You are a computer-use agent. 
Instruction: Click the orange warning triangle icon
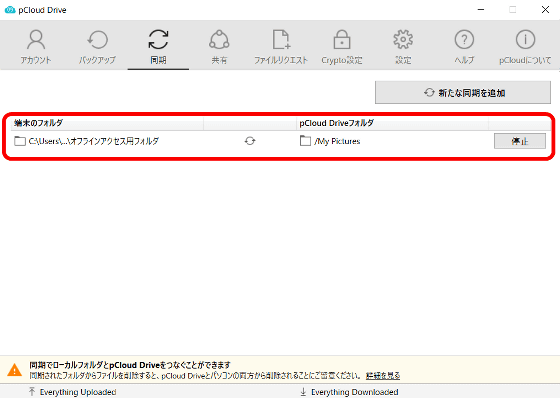click(15, 370)
